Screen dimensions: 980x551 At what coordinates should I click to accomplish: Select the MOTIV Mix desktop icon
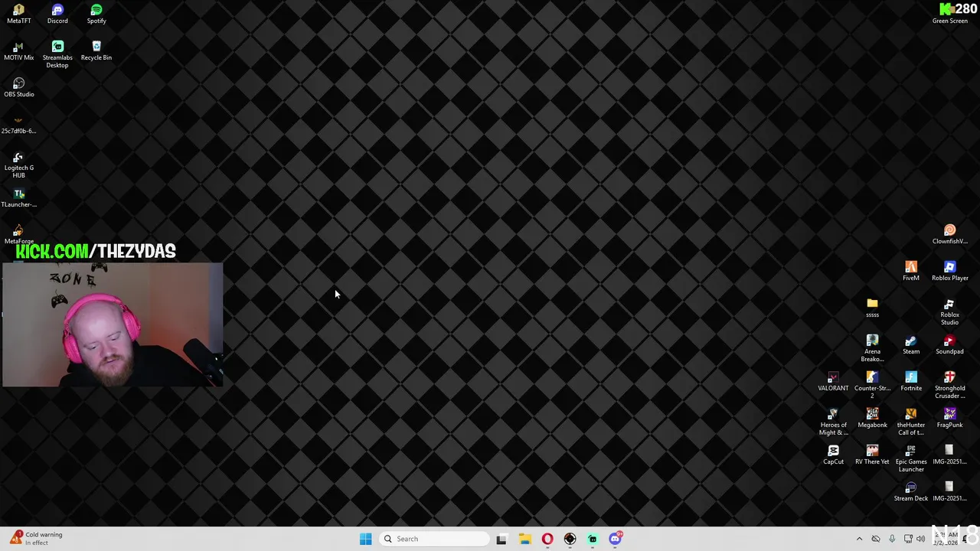pyautogui.click(x=18, y=51)
